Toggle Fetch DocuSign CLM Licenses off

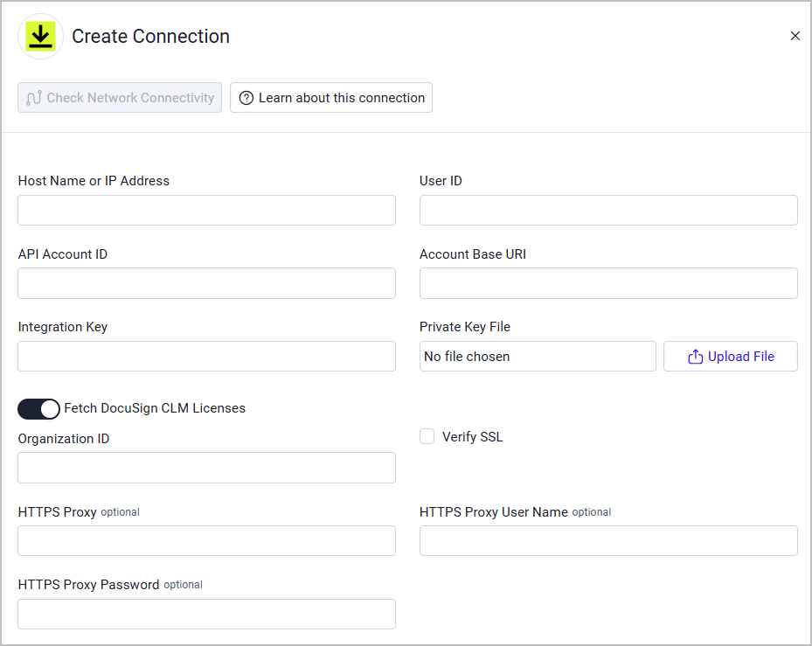pyautogui.click(x=38, y=409)
